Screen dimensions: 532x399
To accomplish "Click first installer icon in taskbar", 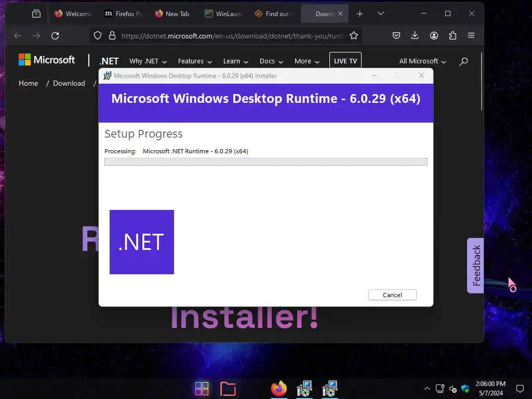I will (304, 389).
